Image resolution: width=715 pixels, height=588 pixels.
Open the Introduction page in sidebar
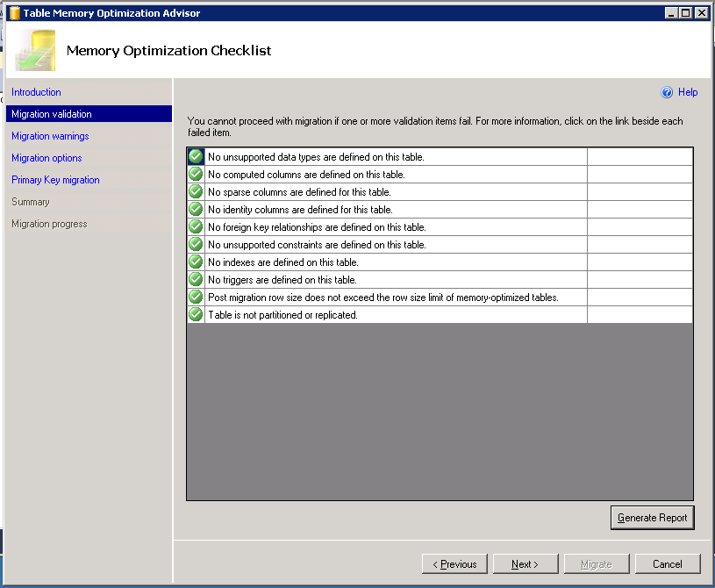(36, 92)
